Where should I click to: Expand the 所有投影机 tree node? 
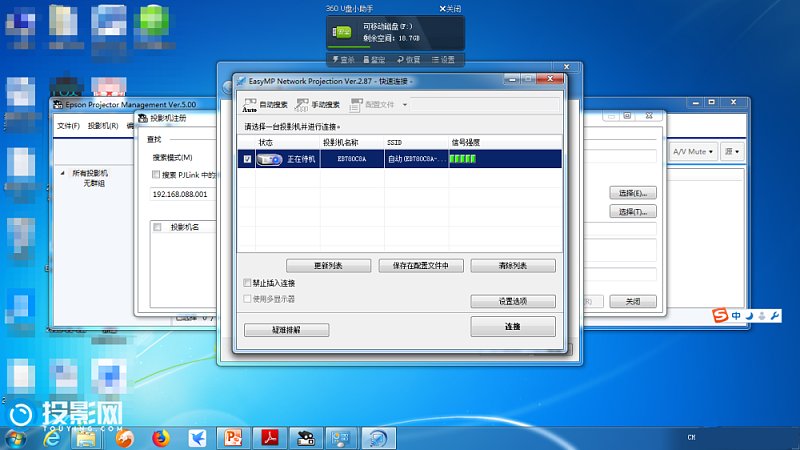coord(65,173)
